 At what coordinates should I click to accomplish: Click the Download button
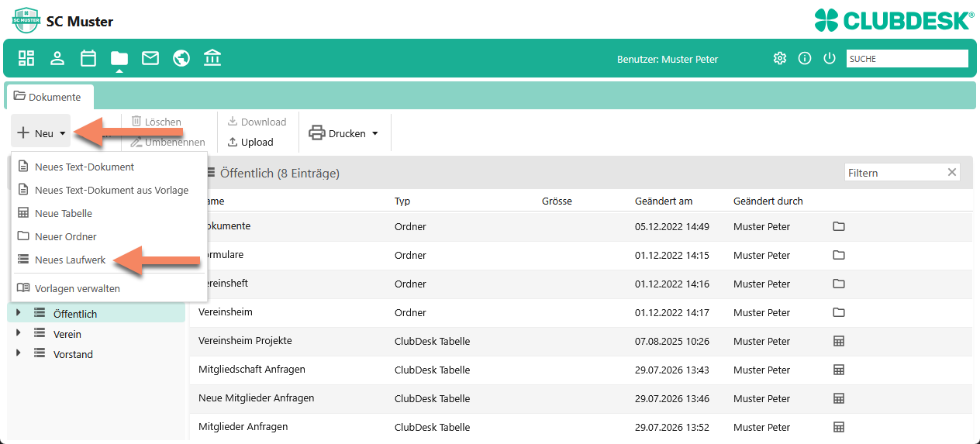257,122
